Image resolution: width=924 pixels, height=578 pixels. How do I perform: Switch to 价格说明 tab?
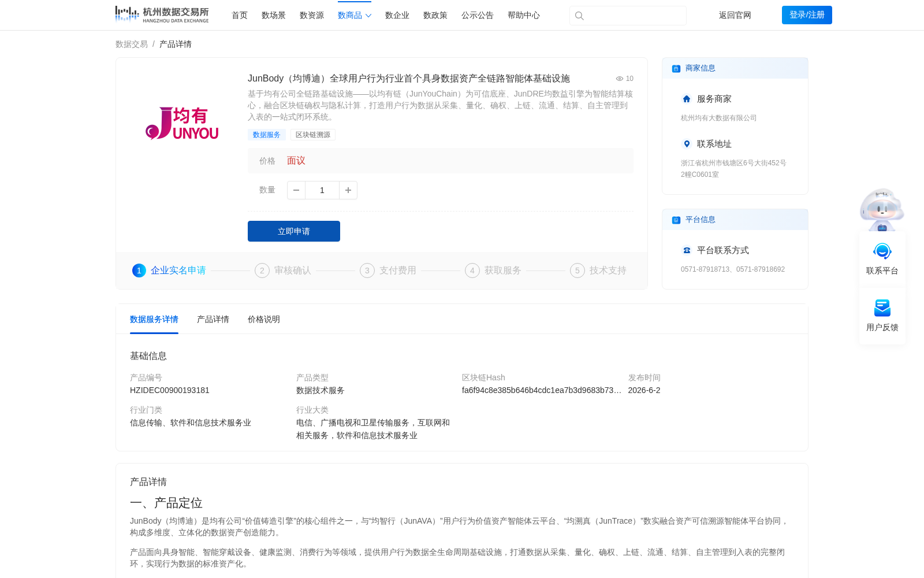pos(264,320)
